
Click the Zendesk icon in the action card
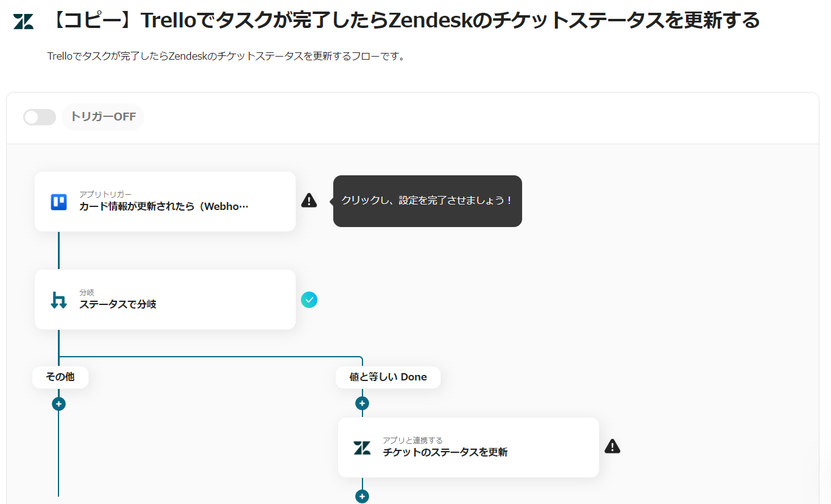click(x=362, y=448)
